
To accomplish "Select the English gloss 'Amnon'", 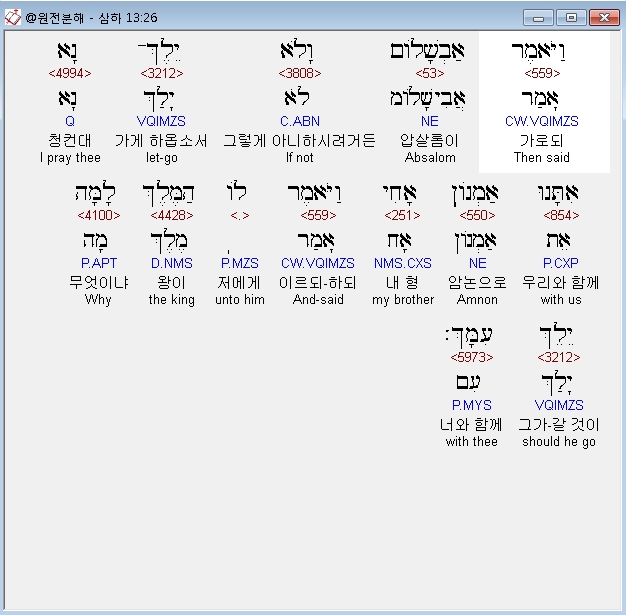I will pos(477,300).
